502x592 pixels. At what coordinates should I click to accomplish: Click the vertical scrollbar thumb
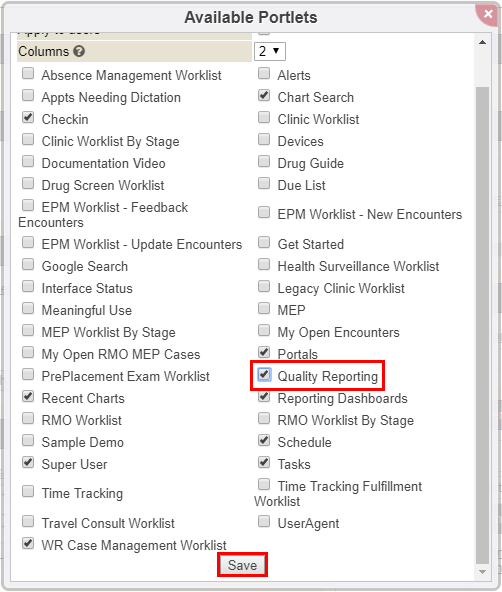pyautogui.click(x=482, y=325)
